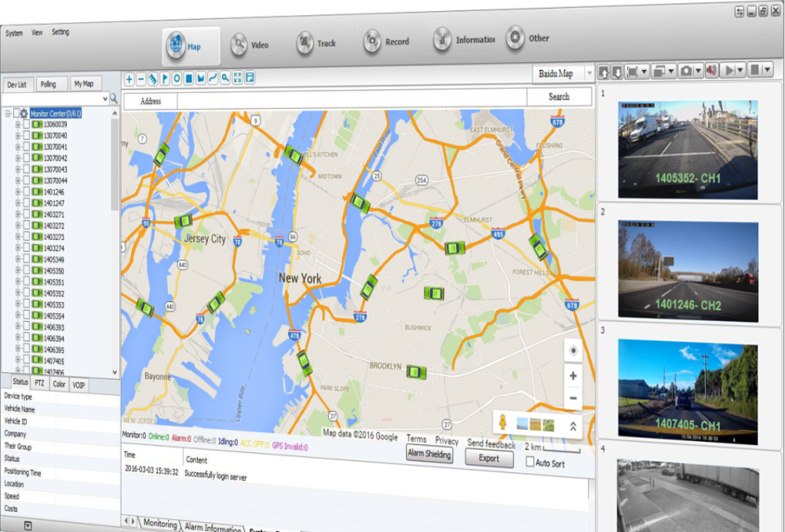Screen dimensions: 785x532
Task: Tick the checkbox for device 1405350
Action: coord(27,270)
